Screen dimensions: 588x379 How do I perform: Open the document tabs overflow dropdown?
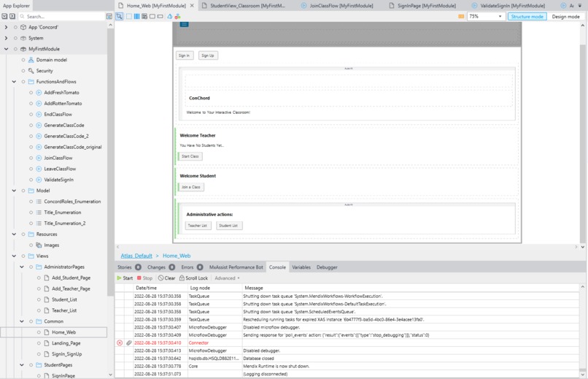tap(580, 6)
